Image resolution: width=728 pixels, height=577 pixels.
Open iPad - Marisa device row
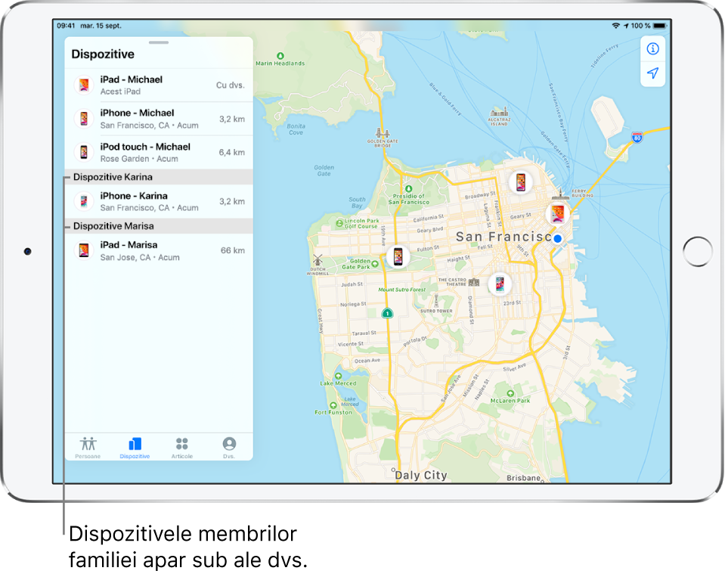(159, 250)
